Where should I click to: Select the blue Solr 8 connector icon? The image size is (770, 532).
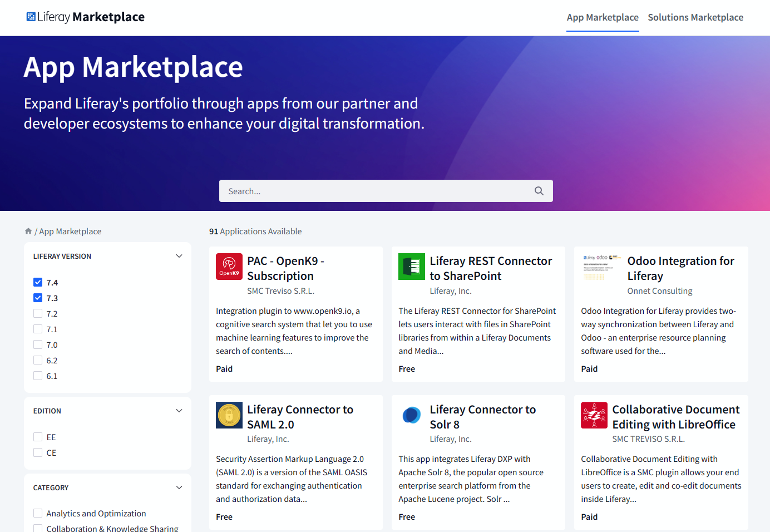click(x=411, y=415)
